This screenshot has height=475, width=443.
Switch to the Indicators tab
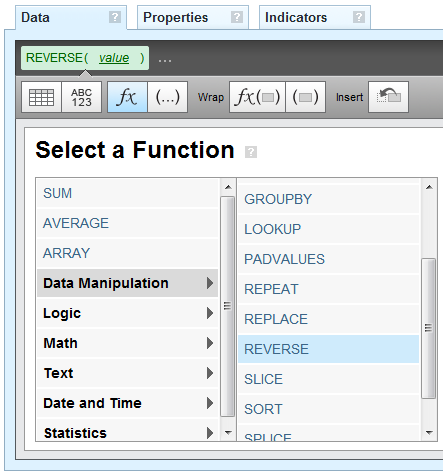tap(315, 17)
